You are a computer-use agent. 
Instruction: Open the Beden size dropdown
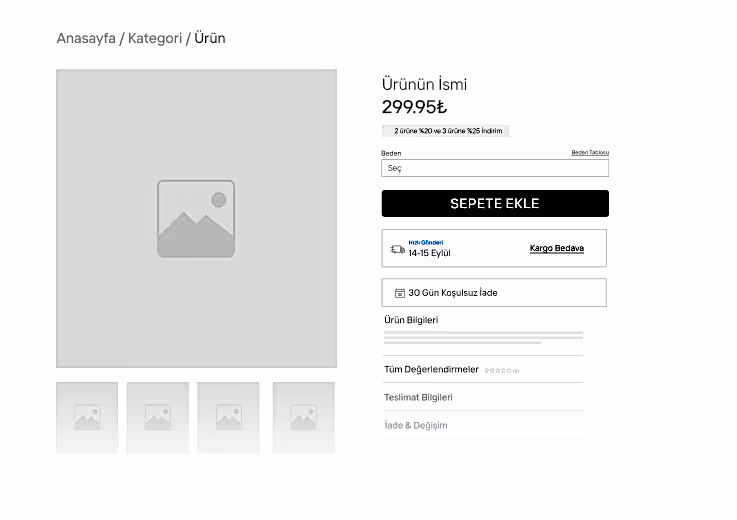point(495,169)
